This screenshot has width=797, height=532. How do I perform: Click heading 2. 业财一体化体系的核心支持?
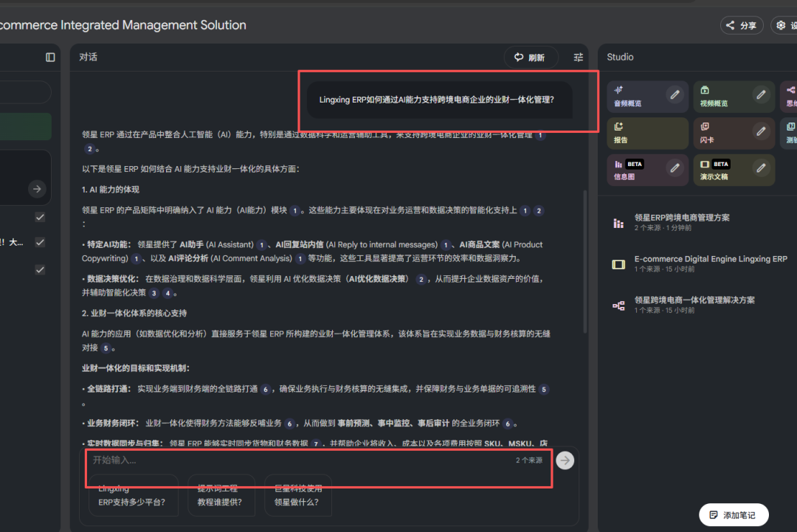pyautogui.click(x=134, y=314)
